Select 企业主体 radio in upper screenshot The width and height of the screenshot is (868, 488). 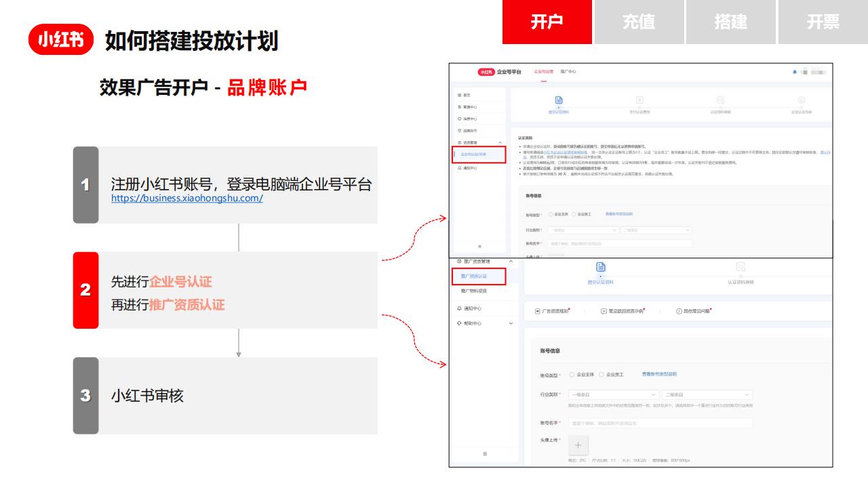point(550,214)
